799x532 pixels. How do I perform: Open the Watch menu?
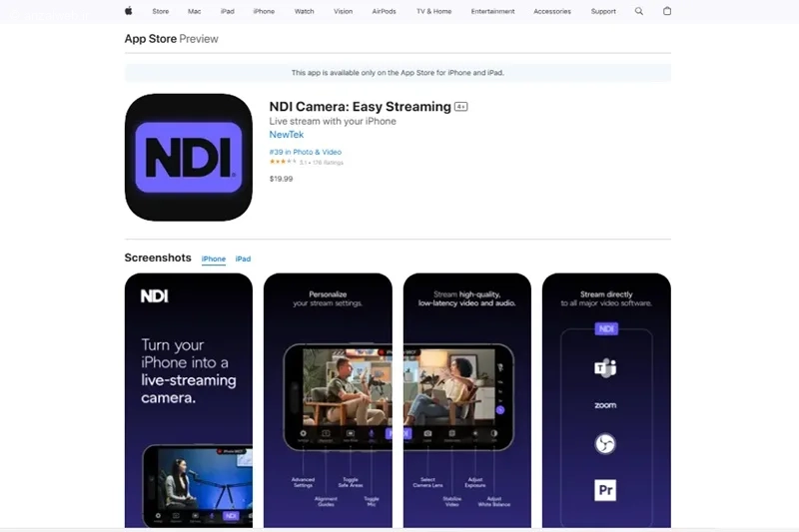(305, 11)
